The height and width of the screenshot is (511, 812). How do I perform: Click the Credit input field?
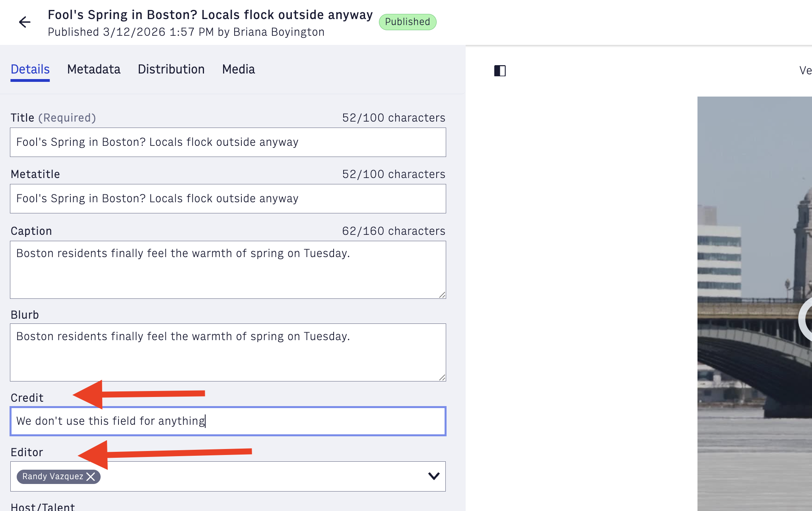pos(228,421)
